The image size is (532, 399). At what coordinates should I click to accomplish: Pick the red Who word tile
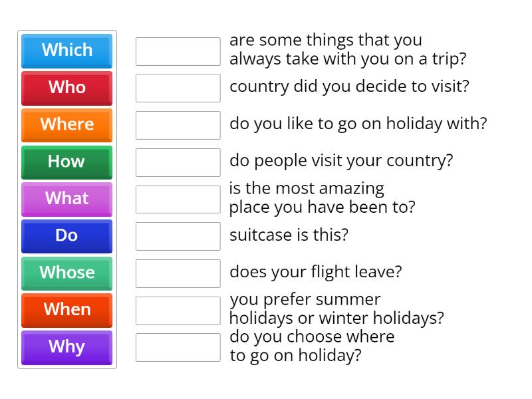click(67, 88)
